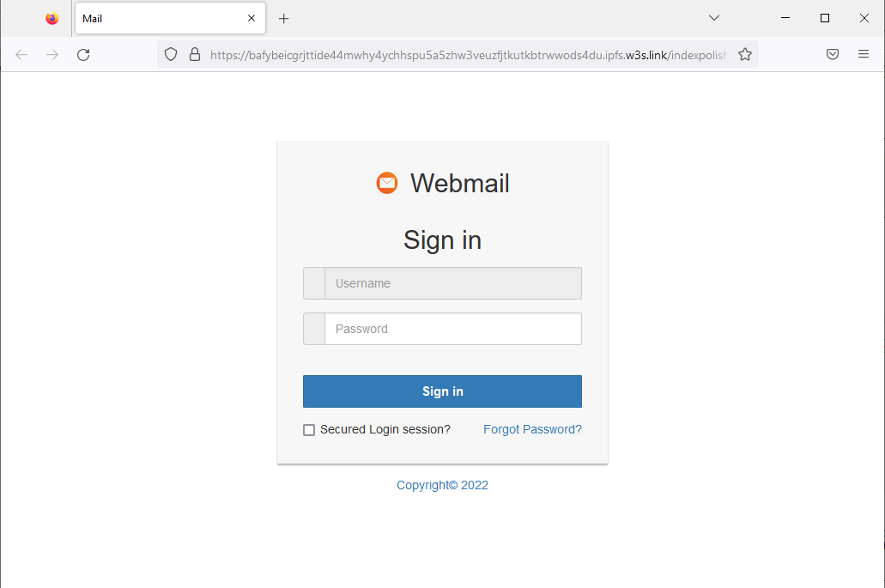Bookmark the page with the star icon
The width and height of the screenshot is (885, 588).
744,53
